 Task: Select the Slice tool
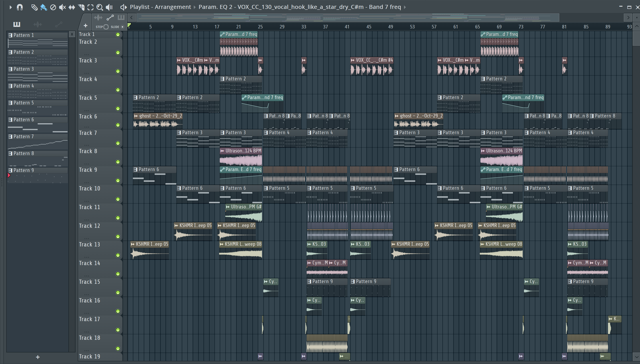coord(81,7)
